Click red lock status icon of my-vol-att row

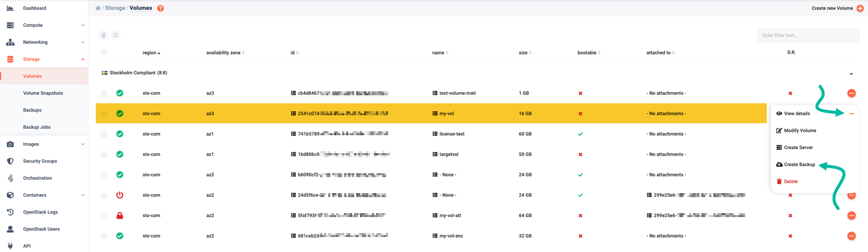coord(120,216)
